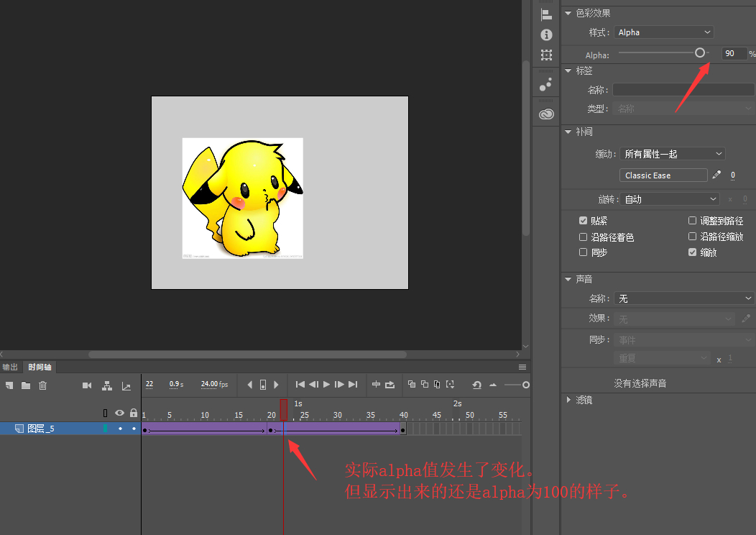Step back one frame
This screenshot has height=535, width=756.
pyautogui.click(x=313, y=385)
